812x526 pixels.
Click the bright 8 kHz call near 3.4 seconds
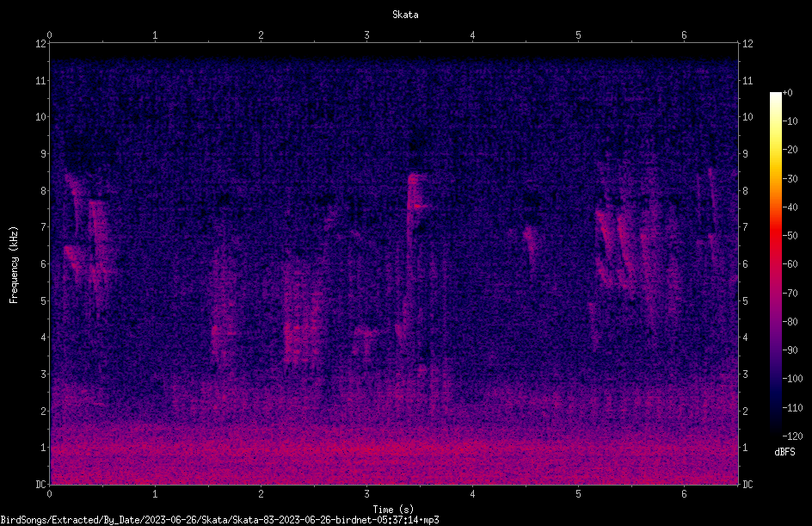(415, 192)
